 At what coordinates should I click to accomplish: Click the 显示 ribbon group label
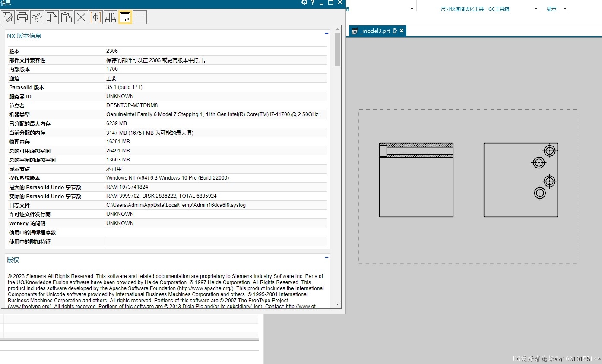pos(551,9)
